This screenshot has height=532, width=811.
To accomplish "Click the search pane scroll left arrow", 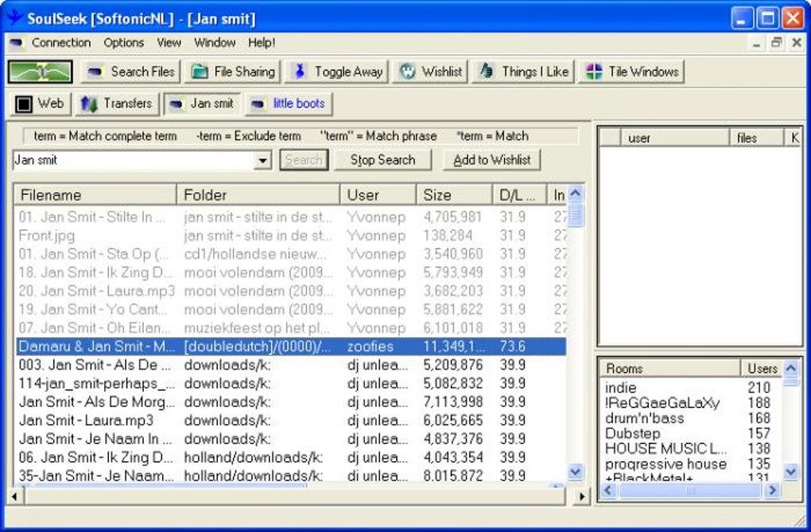I will click(x=14, y=497).
